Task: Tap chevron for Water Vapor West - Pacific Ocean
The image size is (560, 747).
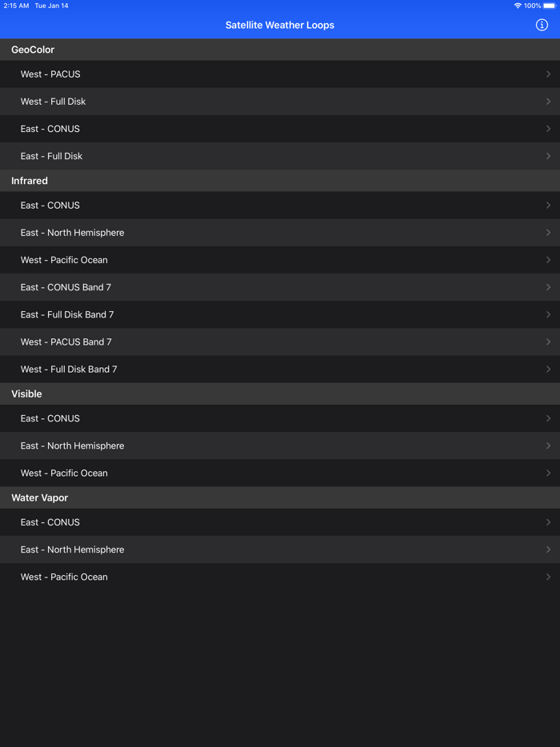Action: (548, 577)
